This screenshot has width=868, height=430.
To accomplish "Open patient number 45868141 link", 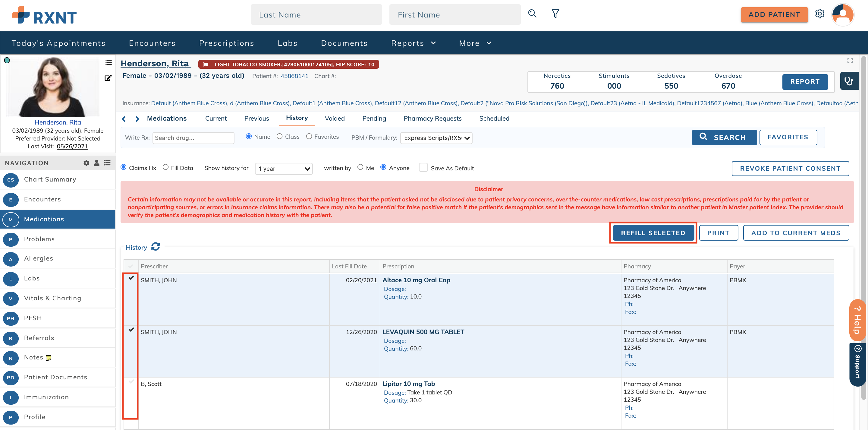I will [294, 76].
